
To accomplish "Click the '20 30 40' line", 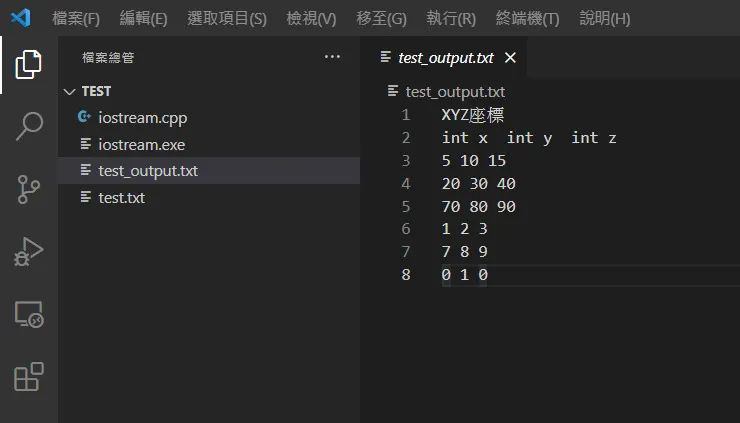I will tap(479, 183).
